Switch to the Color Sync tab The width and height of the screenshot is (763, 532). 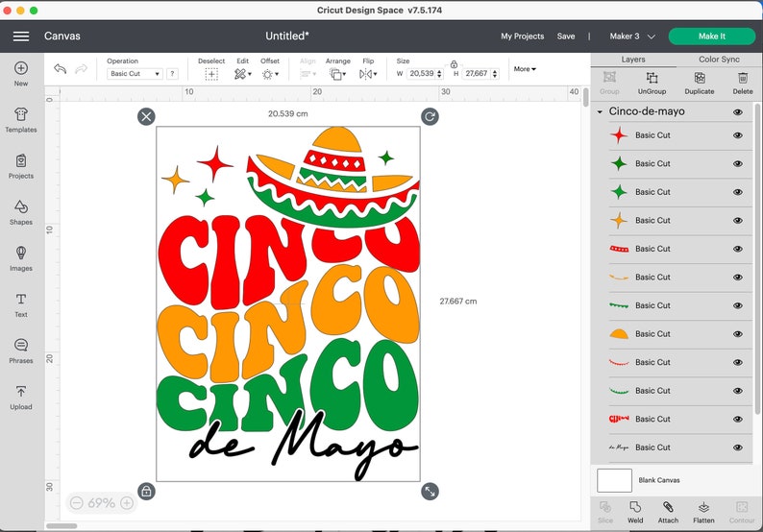click(719, 60)
